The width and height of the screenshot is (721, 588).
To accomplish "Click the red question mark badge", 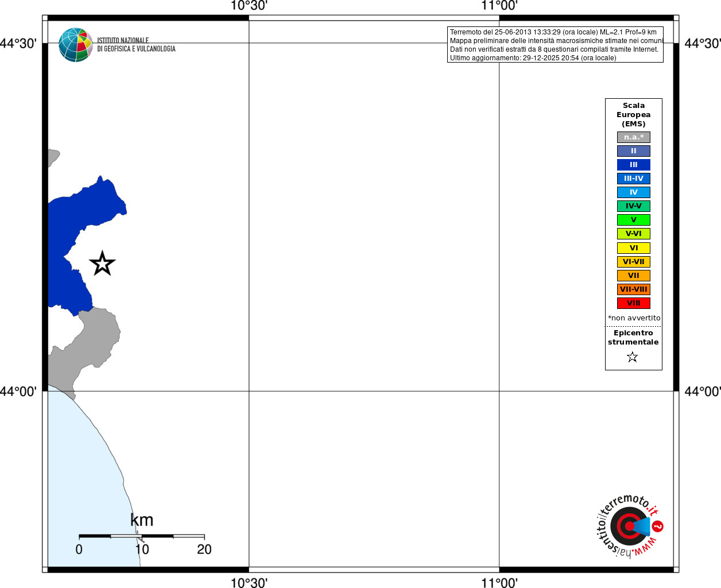I will 658,526.
